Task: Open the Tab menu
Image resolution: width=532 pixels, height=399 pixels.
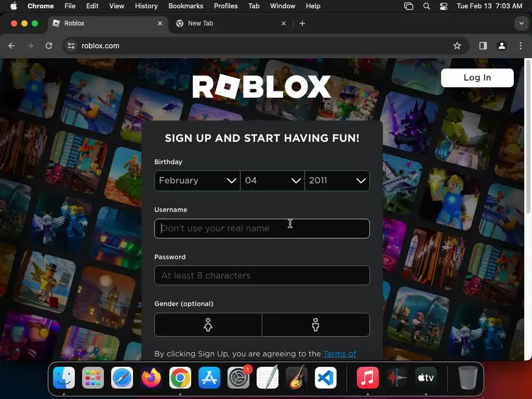Action: tap(254, 6)
